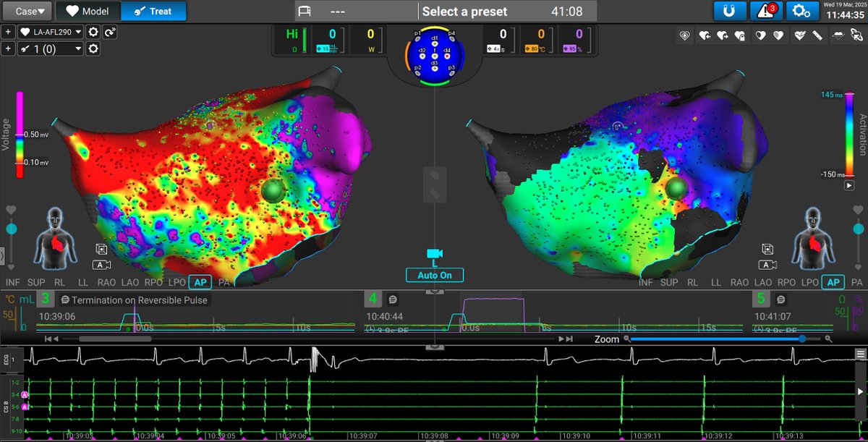Select the RAO view for right map
Viewport: 868px width, 442px height.
click(x=739, y=282)
